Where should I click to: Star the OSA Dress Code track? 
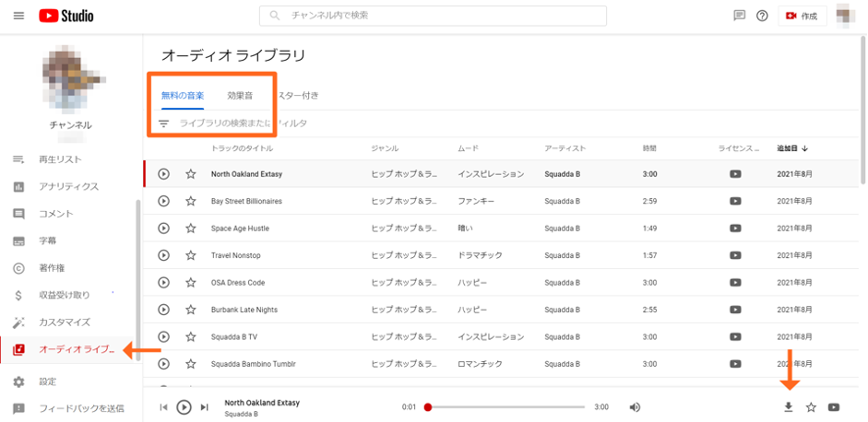(191, 283)
